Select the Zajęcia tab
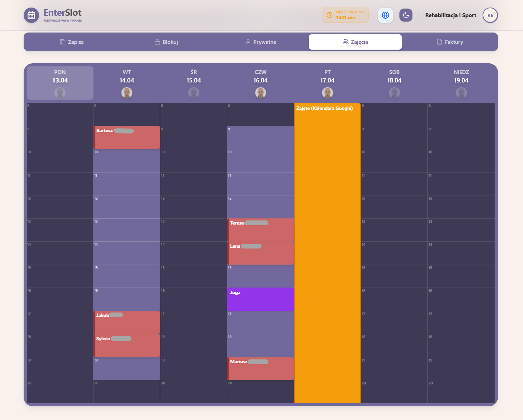The height and width of the screenshot is (420, 523). pos(355,42)
